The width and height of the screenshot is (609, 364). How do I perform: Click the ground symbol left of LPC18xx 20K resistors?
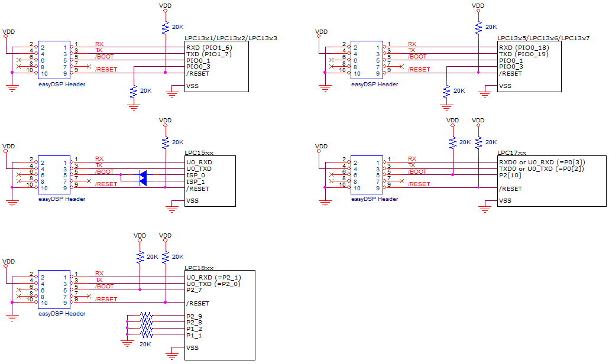click(127, 340)
